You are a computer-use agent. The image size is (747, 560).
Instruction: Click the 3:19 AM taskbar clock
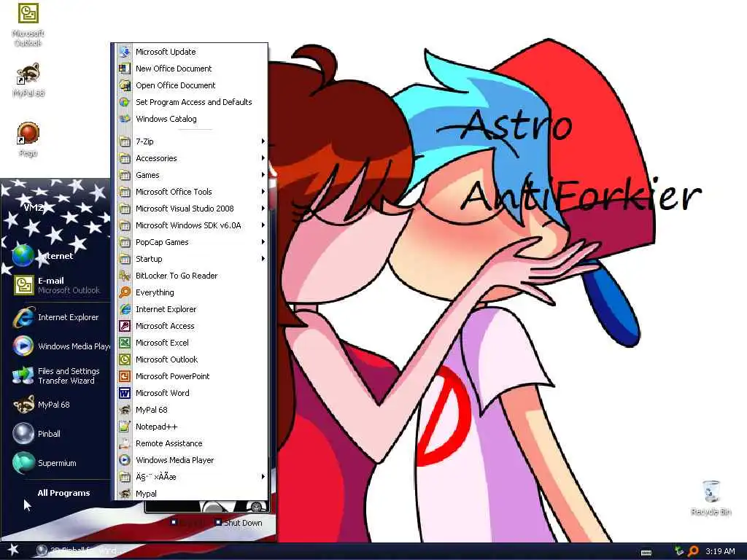point(720,551)
